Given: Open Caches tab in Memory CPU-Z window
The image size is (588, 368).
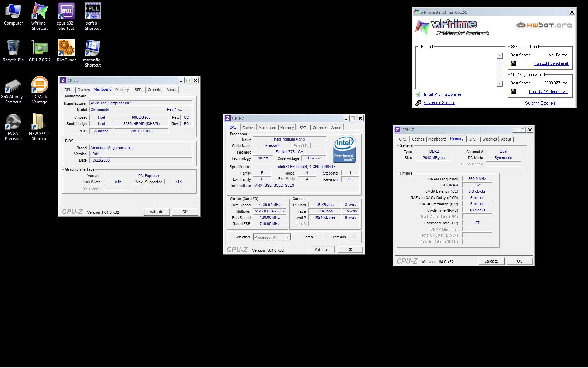Looking at the screenshot, I should [418, 139].
